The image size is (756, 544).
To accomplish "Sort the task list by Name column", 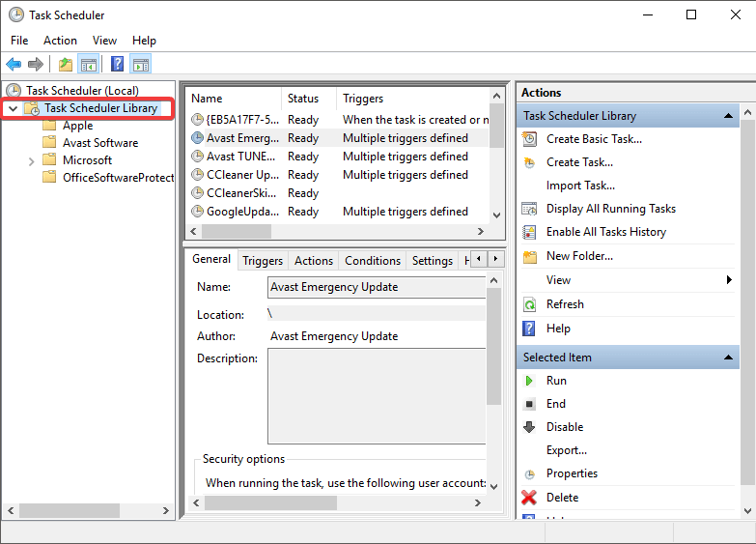I will tap(234, 99).
